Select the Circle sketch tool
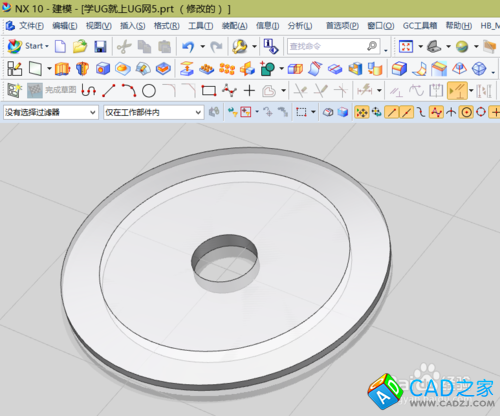Viewport: 500px width, 416px height. 149,91
